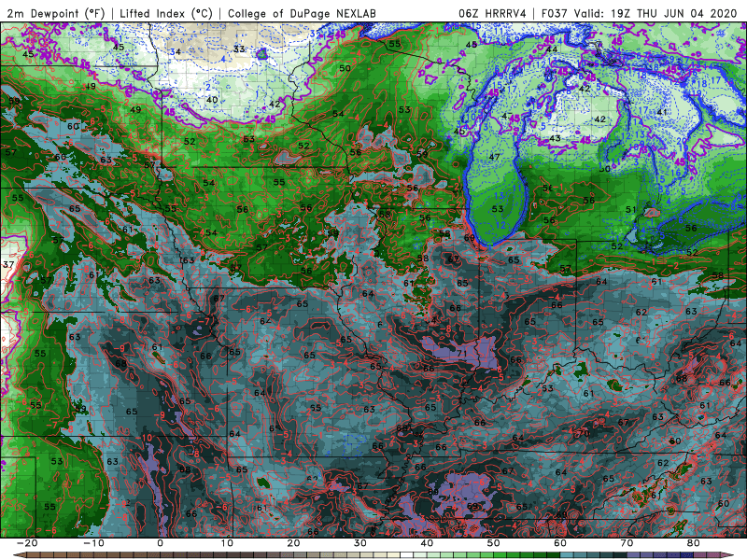Click the '80' color scale label
The width and height of the screenshot is (747, 560).
(694, 543)
